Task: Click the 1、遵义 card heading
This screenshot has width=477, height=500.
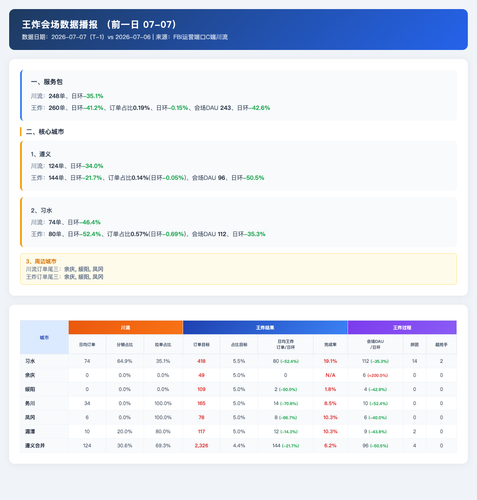Action: click(41, 154)
